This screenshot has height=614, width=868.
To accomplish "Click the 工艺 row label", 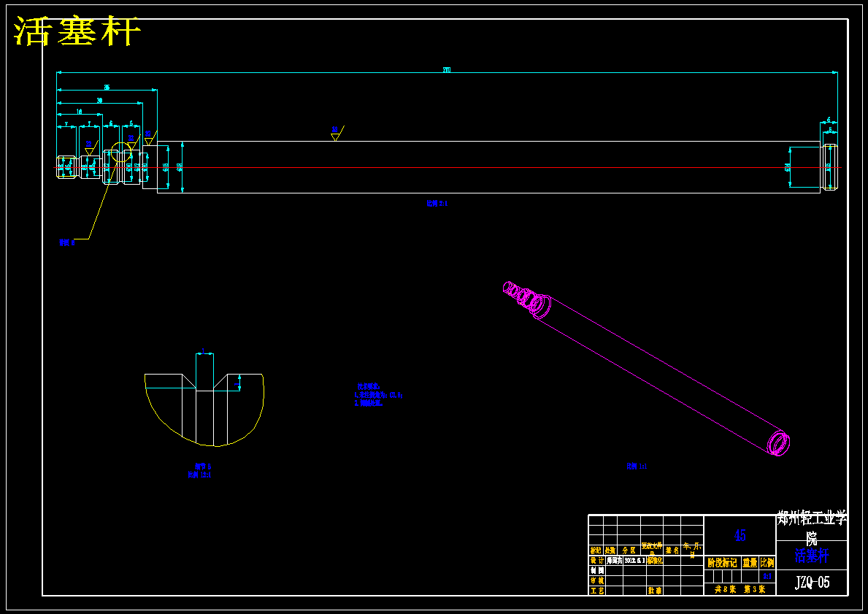I will (596, 591).
